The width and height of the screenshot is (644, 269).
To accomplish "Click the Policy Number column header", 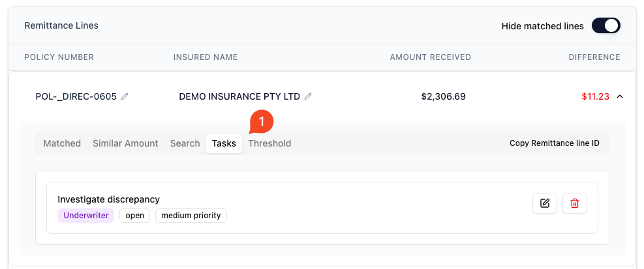I will (x=59, y=57).
